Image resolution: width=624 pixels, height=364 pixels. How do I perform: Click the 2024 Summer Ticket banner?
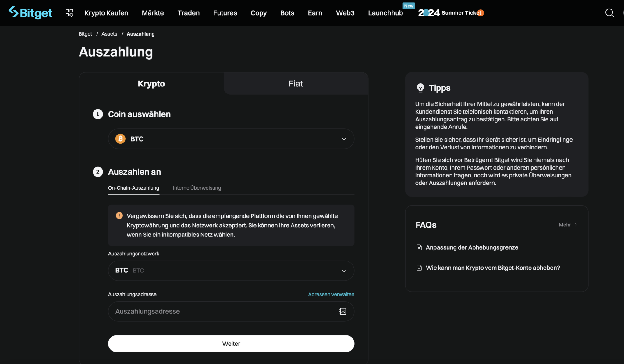(x=451, y=13)
